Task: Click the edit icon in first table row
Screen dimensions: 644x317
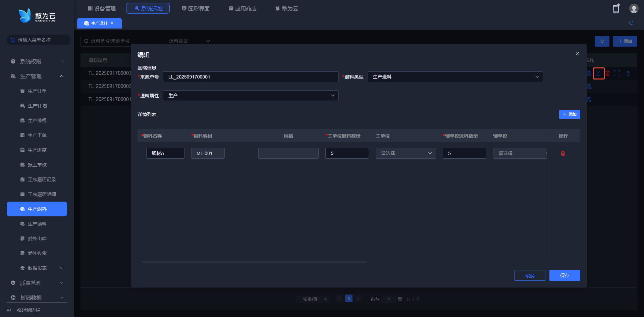Action: point(598,73)
